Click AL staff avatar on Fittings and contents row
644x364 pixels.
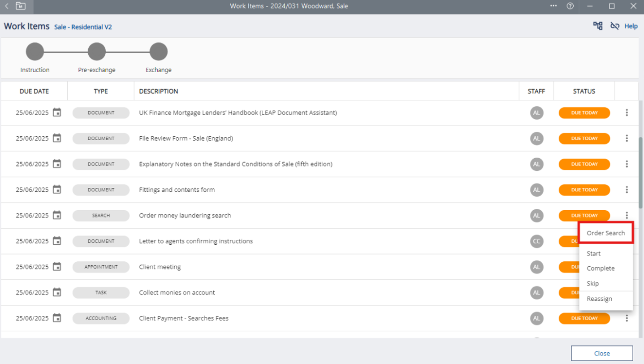536,190
